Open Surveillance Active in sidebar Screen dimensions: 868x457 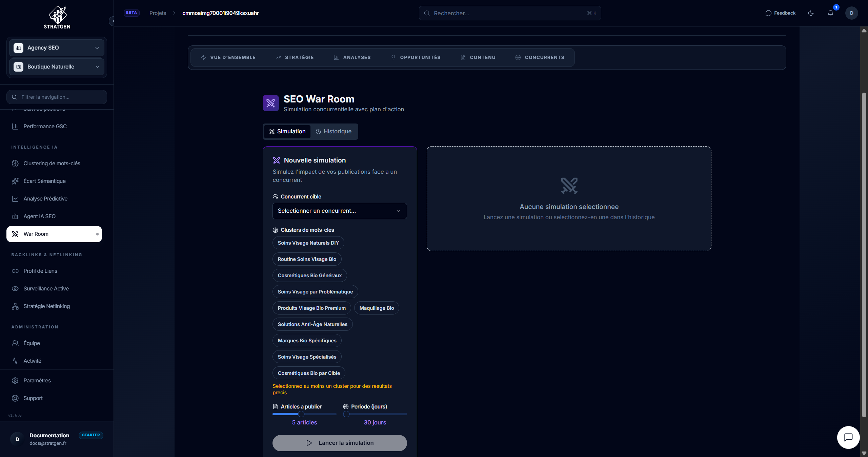click(46, 289)
